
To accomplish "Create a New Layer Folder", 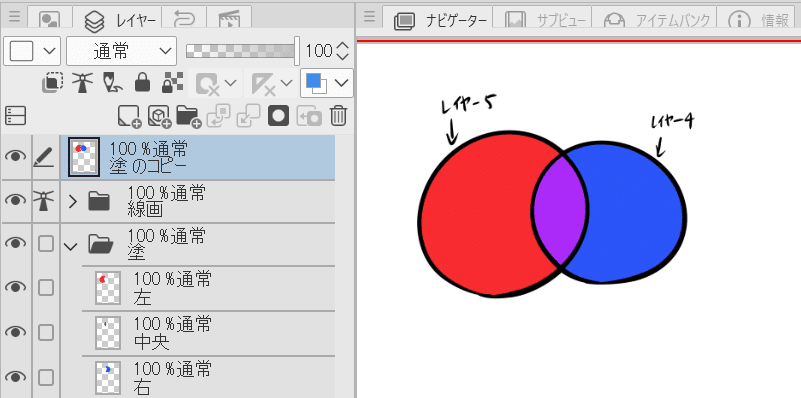I will 188,116.
